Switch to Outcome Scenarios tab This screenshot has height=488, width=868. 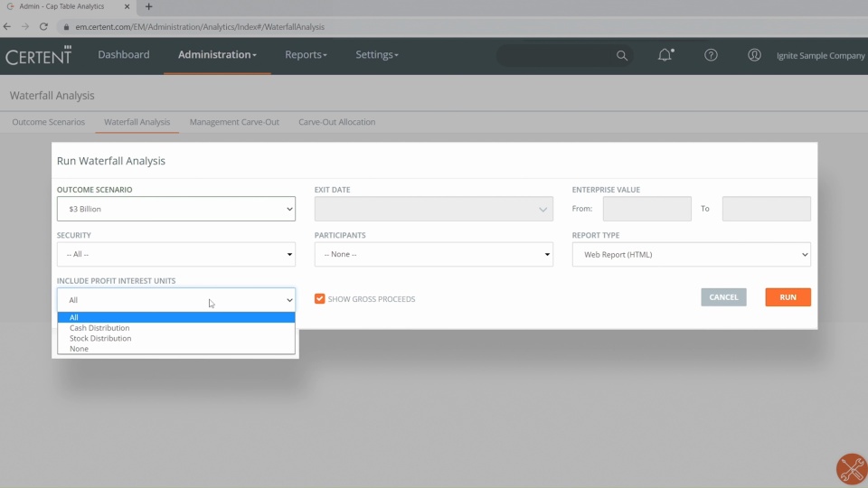coord(48,122)
